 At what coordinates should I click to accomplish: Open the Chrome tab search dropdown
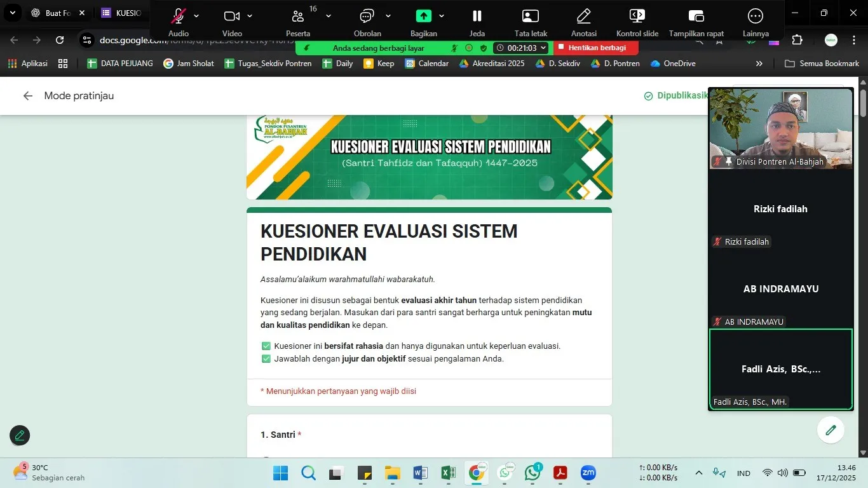pos(12,13)
